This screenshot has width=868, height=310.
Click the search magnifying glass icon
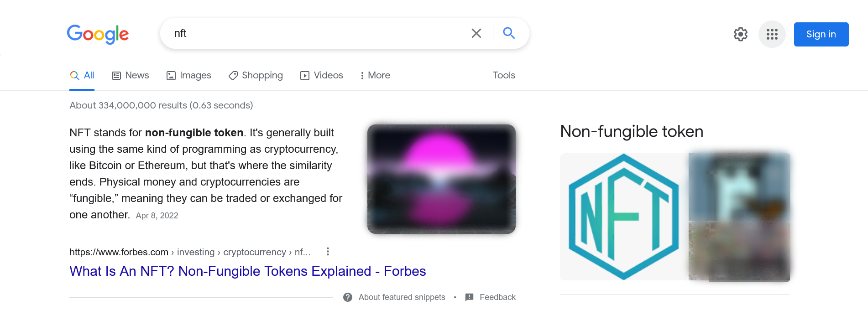tap(508, 33)
